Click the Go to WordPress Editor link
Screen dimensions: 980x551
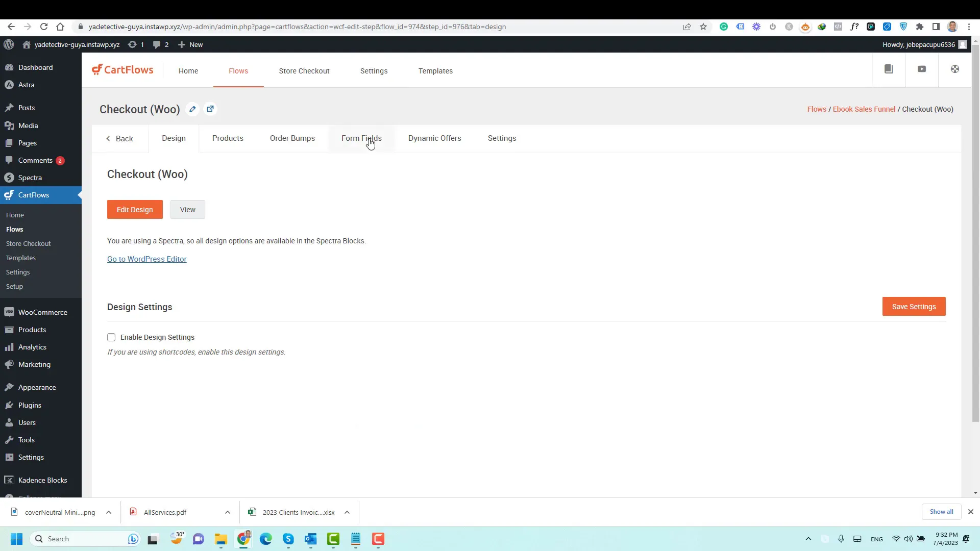146,258
